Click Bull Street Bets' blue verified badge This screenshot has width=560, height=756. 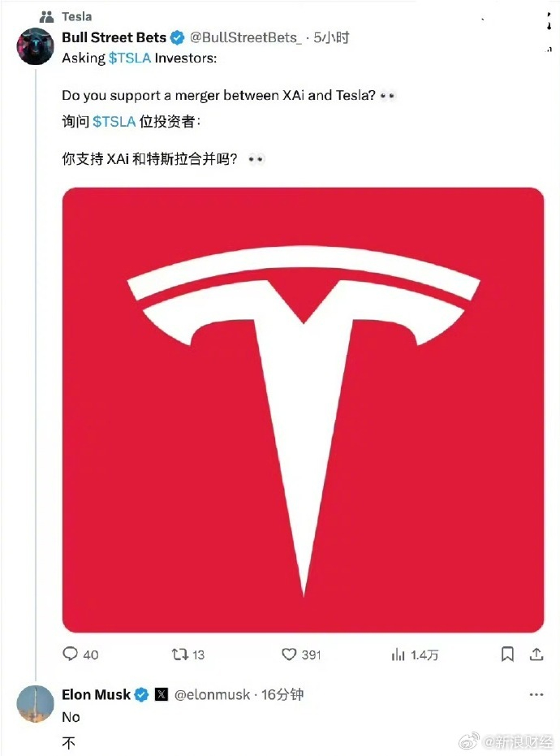coord(176,37)
